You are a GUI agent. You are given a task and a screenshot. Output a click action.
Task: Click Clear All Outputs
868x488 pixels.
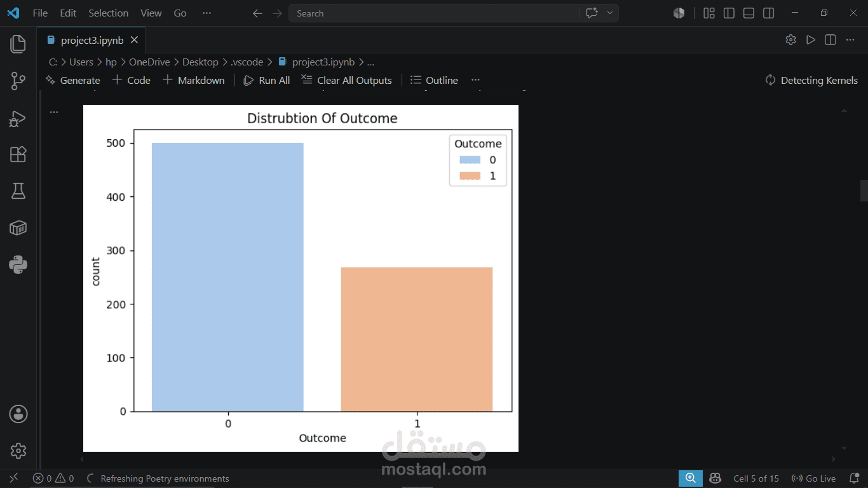point(346,80)
